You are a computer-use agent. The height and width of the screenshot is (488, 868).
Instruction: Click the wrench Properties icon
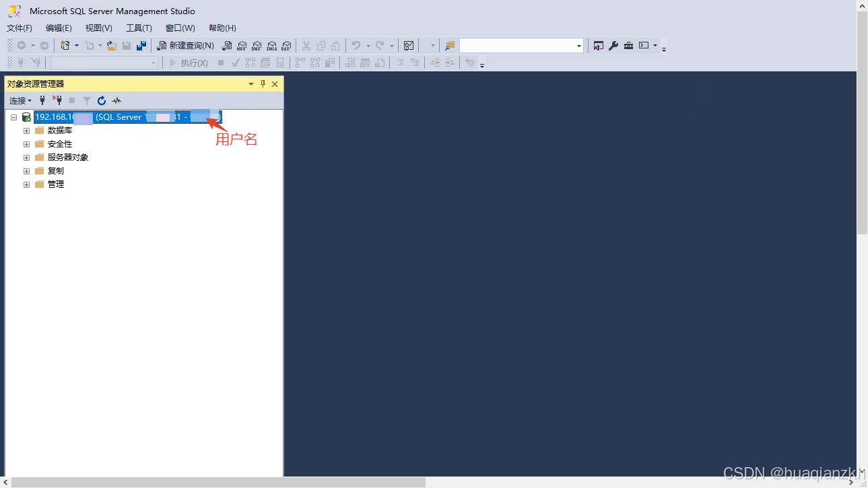[613, 46]
